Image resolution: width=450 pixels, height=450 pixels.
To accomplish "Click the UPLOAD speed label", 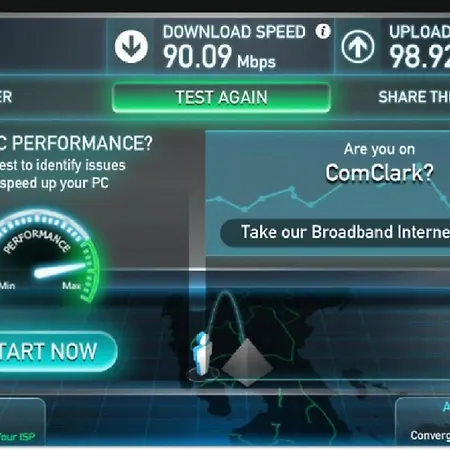I will click(x=420, y=32).
